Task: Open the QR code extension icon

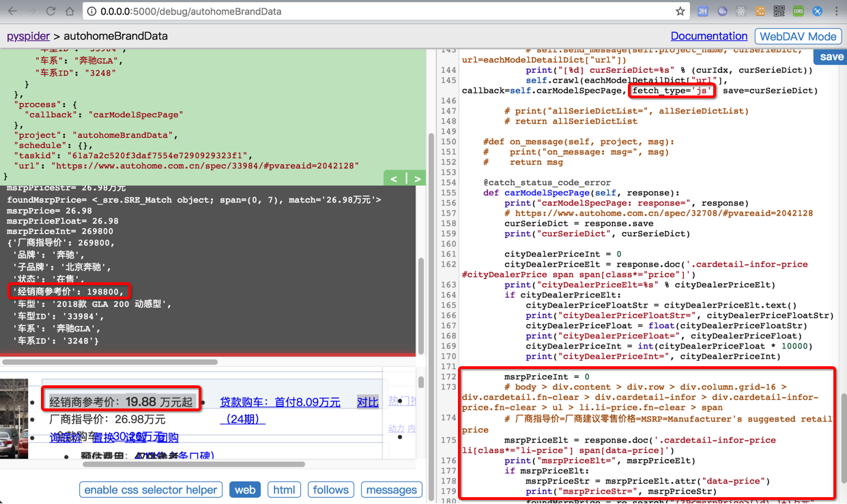Action: 779,12
